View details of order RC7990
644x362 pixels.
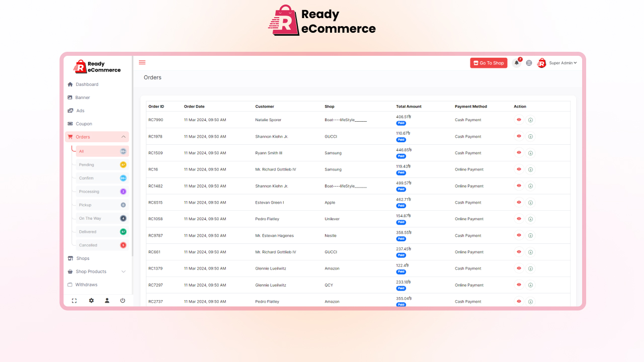(x=519, y=120)
